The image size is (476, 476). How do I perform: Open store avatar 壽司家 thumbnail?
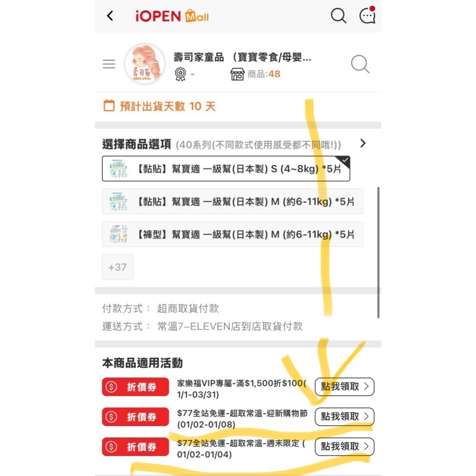pyautogui.click(x=145, y=64)
